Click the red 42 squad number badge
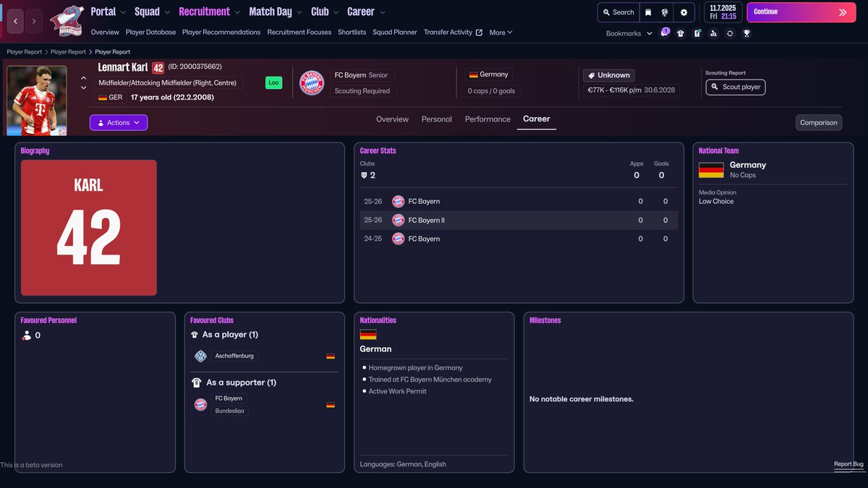 tap(158, 68)
